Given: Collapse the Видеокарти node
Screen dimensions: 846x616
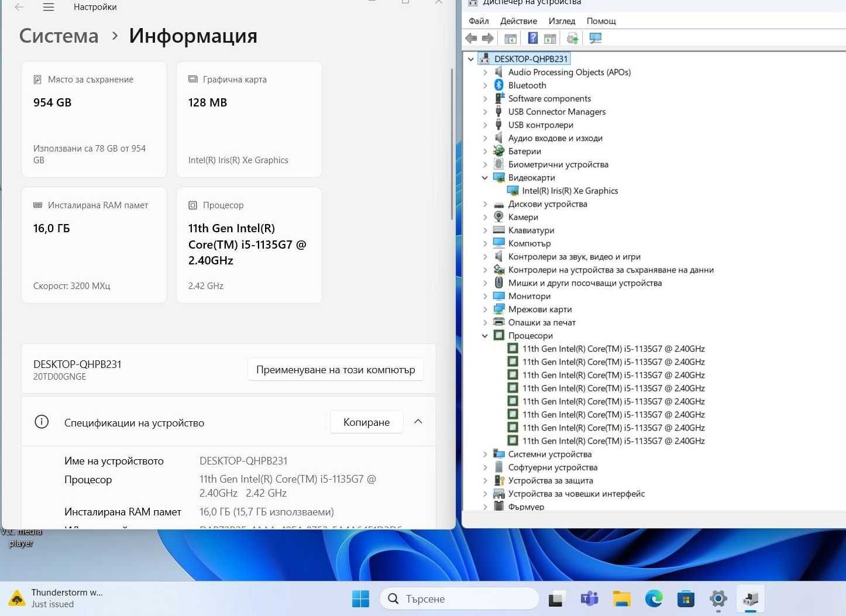Looking at the screenshot, I should pyautogui.click(x=485, y=178).
